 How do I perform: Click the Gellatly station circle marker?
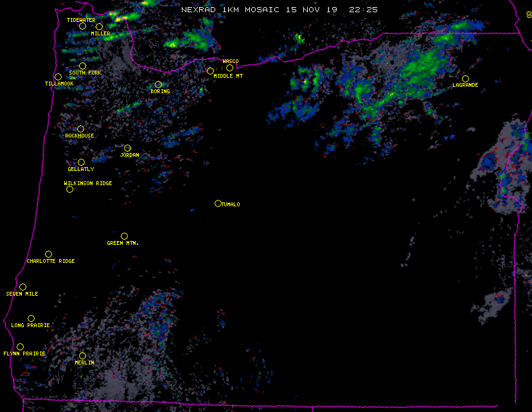(81, 162)
